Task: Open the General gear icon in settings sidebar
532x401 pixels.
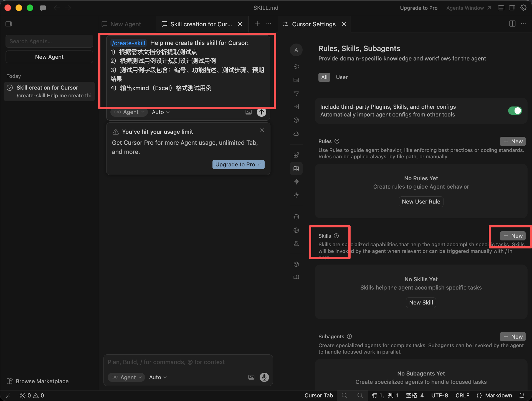Action: (296, 67)
